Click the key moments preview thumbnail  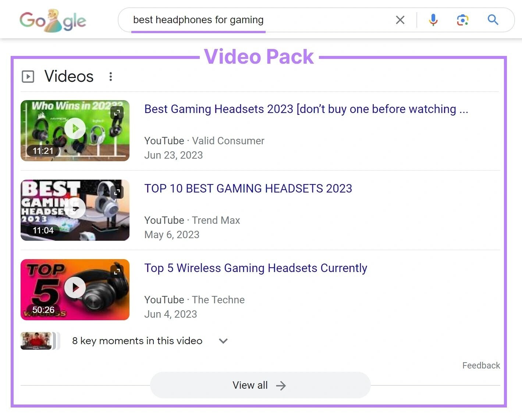click(36, 341)
